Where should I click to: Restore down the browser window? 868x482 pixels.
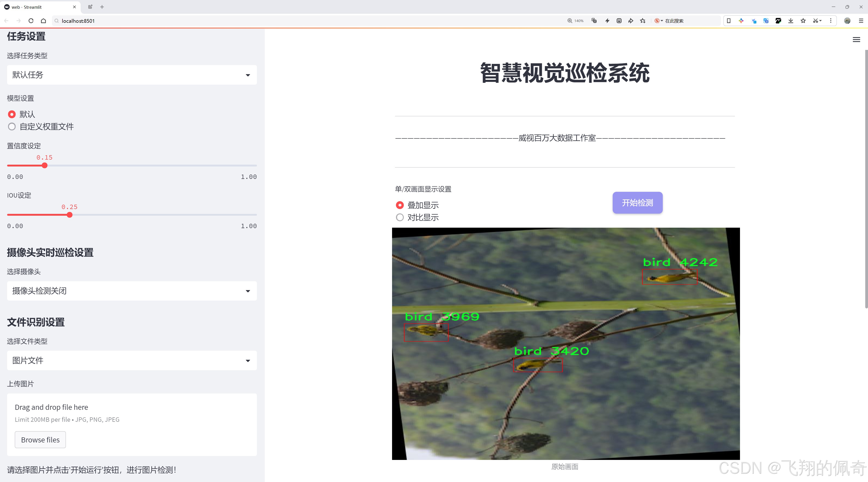847,7
